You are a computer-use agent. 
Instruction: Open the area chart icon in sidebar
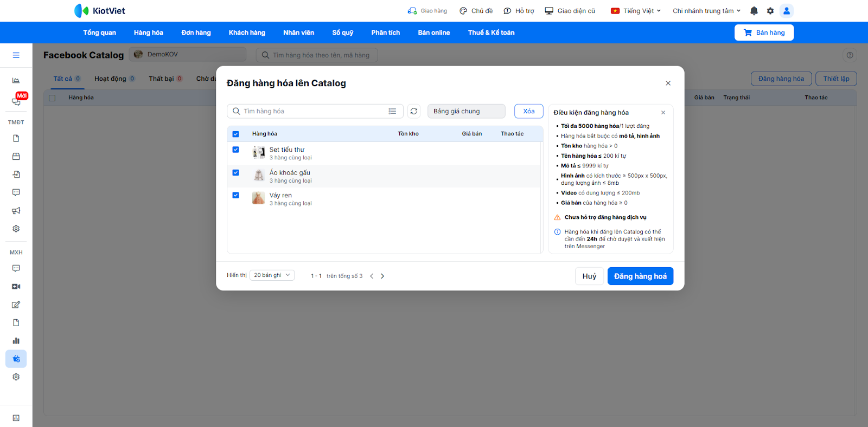pyautogui.click(x=16, y=80)
